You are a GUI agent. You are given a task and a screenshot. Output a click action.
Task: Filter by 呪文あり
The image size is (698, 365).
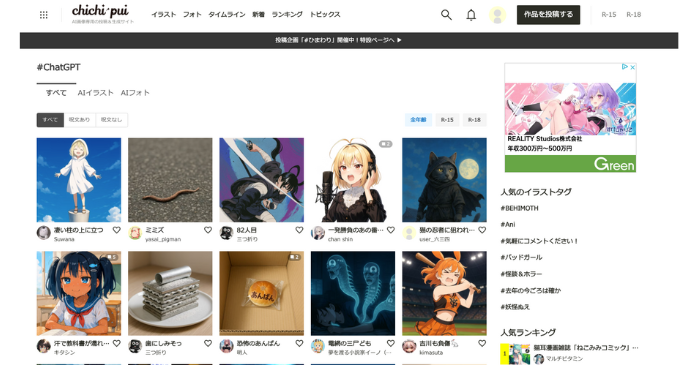click(79, 120)
